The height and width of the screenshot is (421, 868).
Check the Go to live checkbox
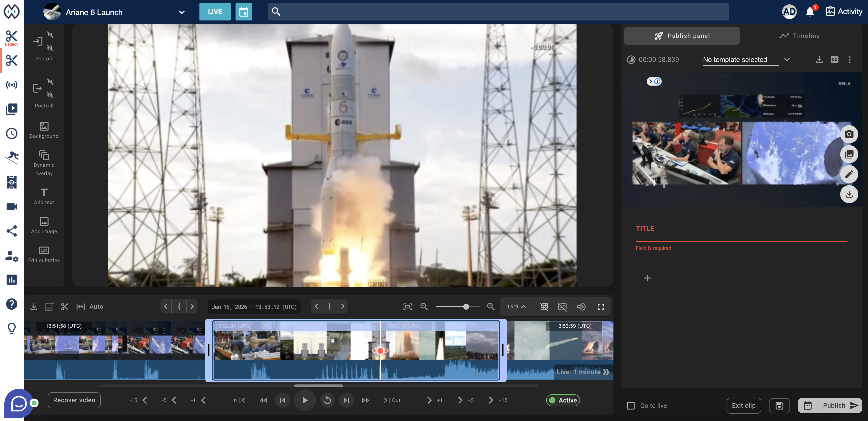pos(631,405)
